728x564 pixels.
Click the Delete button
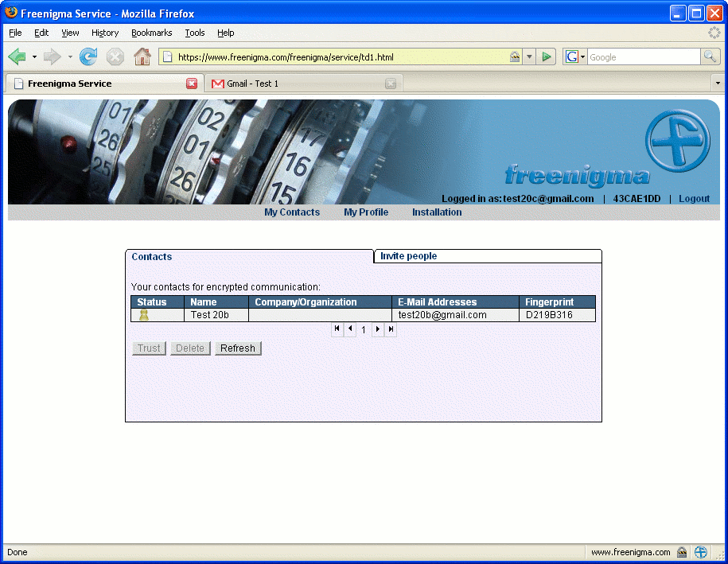coord(190,348)
